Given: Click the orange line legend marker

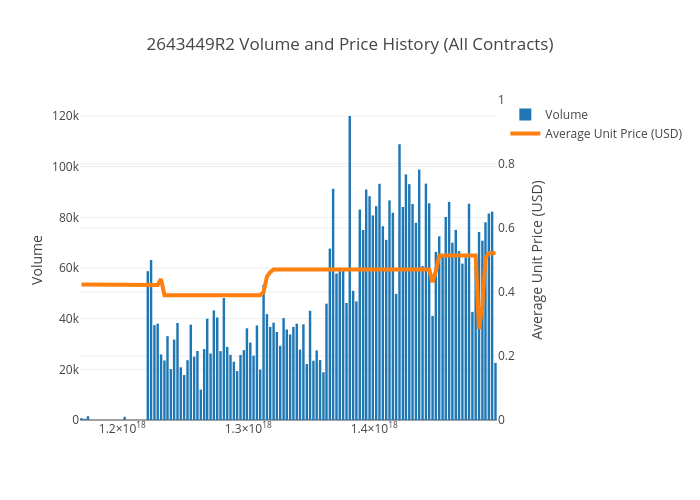Looking at the screenshot, I should point(526,134).
